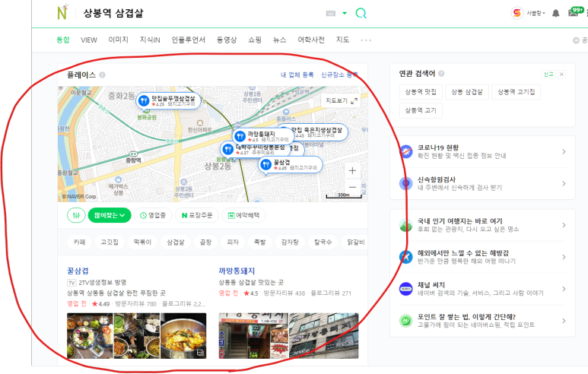The width and height of the screenshot is (588, 374).
Task: Open the 까망통돼지 restaurant title link
Action: (x=237, y=271)
